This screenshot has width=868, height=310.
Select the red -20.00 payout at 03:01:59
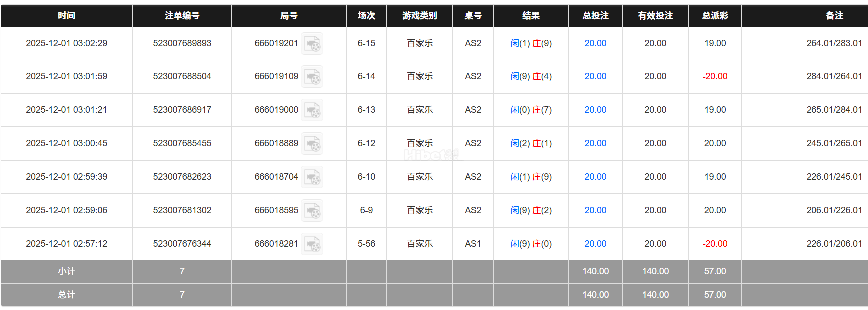715,76
